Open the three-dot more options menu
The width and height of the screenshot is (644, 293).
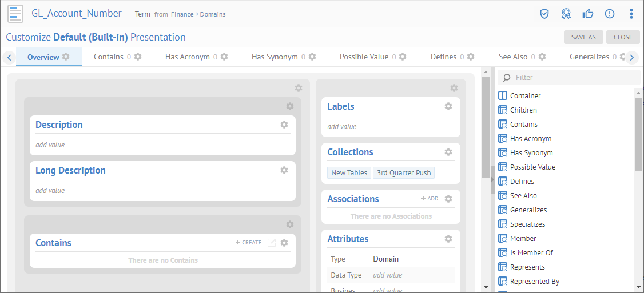point(631,14)
